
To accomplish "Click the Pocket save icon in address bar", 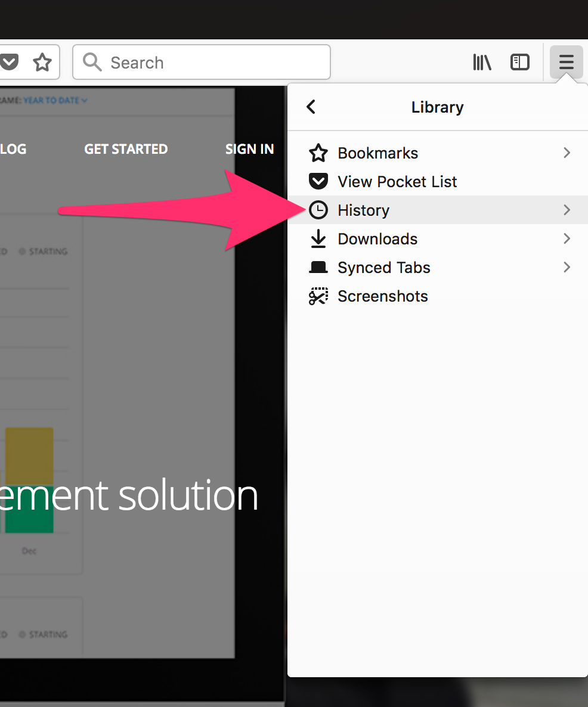I will tap(9, 62).
